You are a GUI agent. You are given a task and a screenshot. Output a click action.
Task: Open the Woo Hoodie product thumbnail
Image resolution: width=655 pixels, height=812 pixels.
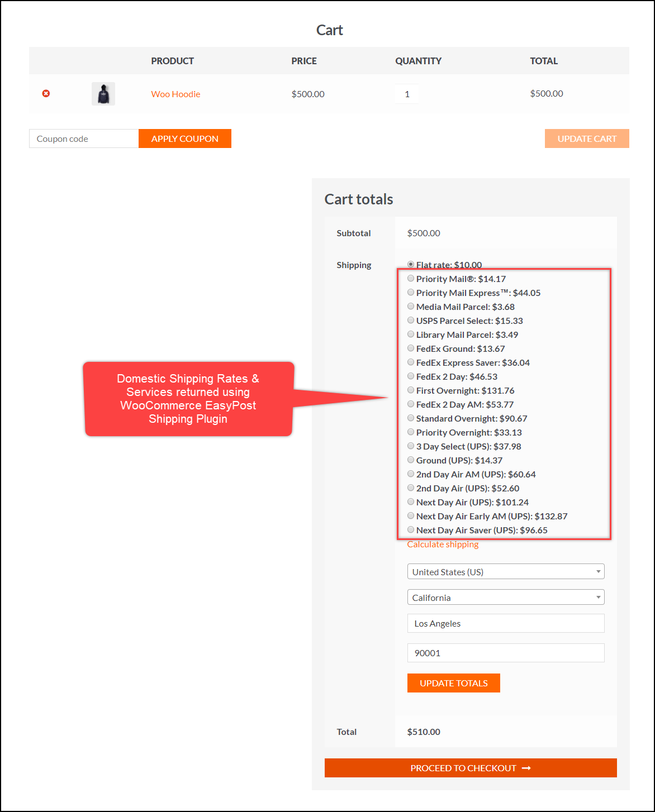pyautogui.click(x=103, y=94)
